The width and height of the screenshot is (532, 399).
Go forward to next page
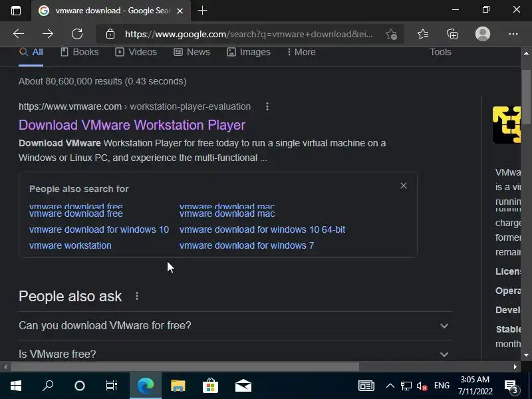pos(47,34)
